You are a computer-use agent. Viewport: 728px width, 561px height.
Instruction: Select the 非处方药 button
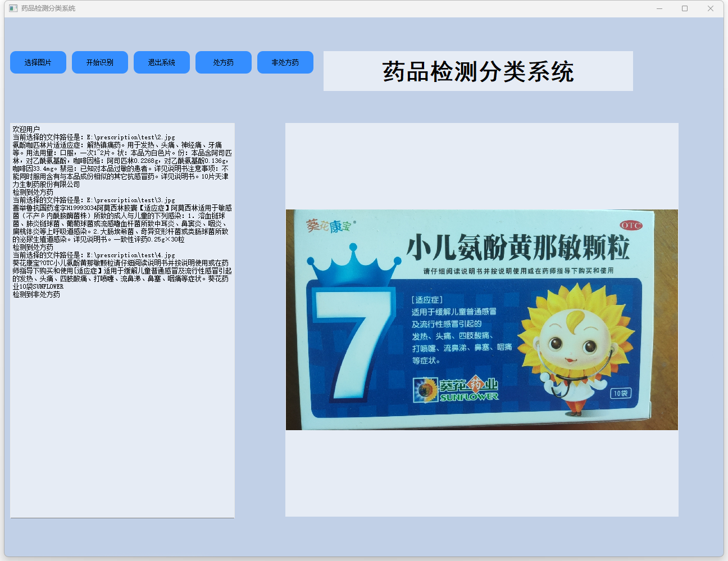click(285, 62)
